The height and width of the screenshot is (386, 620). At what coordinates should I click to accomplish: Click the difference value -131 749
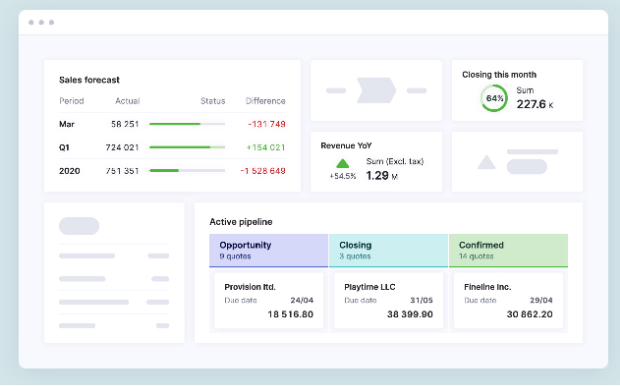coord(267,124)
